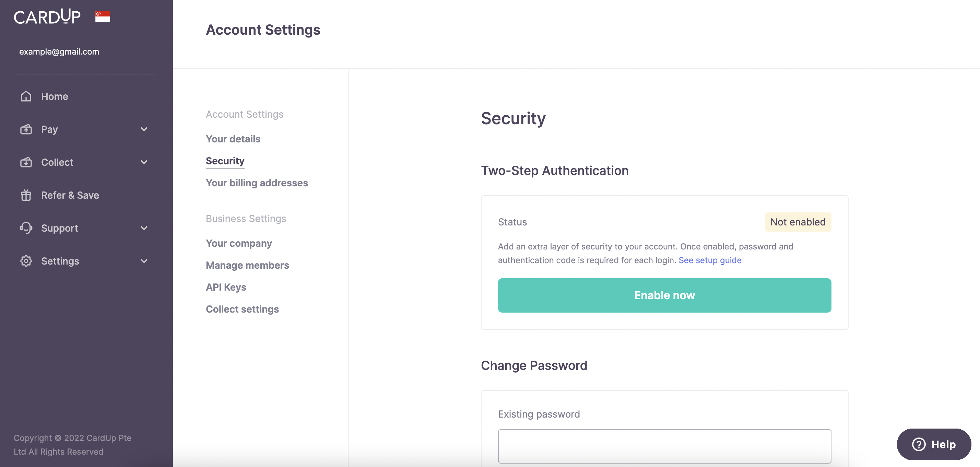980x467 pixels.
Task: Click the Pay wallet icon
Action: coord(26,129)
